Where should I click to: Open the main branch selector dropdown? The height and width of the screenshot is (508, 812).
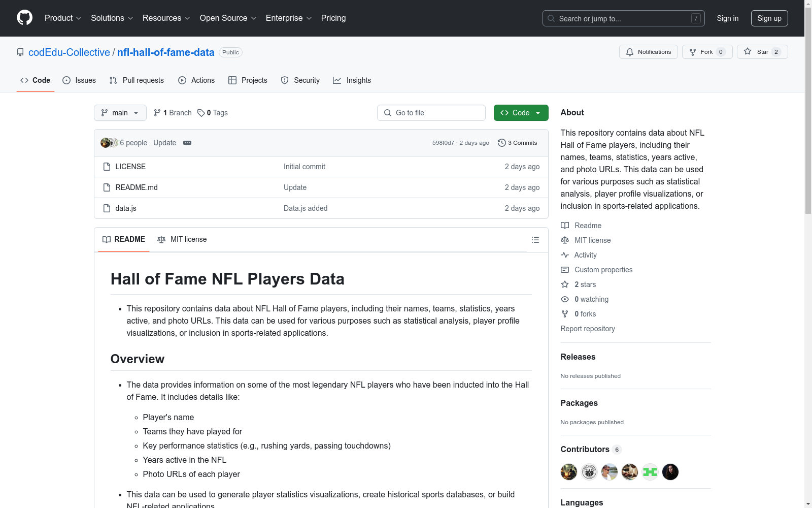point(120,113)
